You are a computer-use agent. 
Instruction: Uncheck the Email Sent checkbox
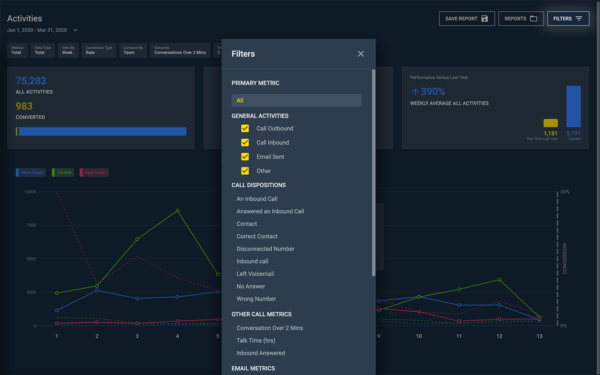[x=245, y=157]
